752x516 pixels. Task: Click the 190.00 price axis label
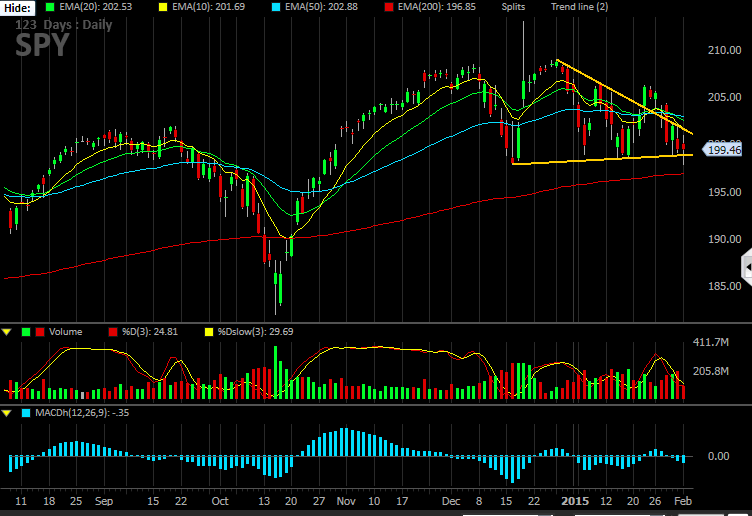pos(724,239)
